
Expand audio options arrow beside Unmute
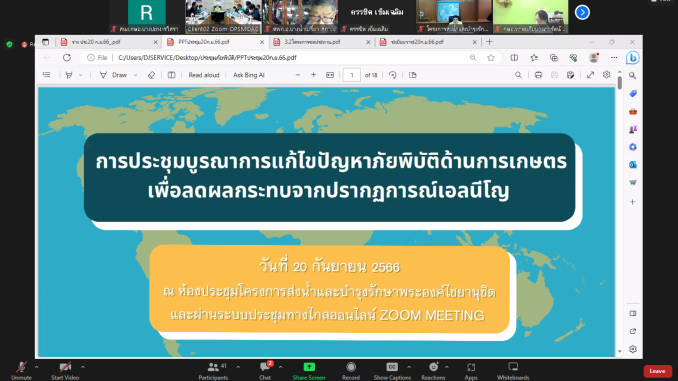[x=36, y=367]
